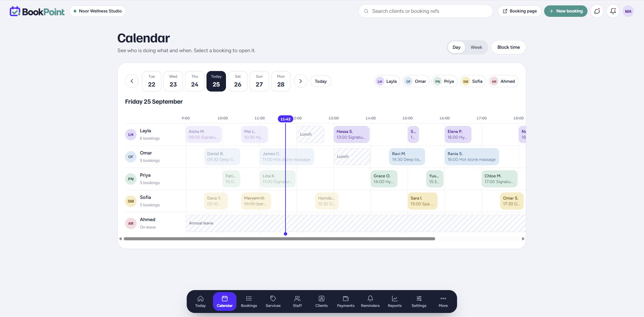Open the More menu in bottom bar
This screenshot has height=317, width=644.
[x=443, y=302]
